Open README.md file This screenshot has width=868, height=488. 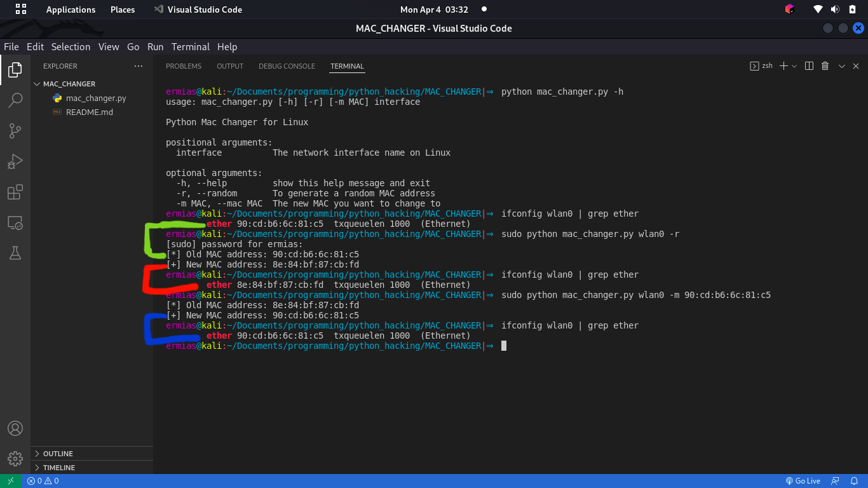tap(92, 112)
